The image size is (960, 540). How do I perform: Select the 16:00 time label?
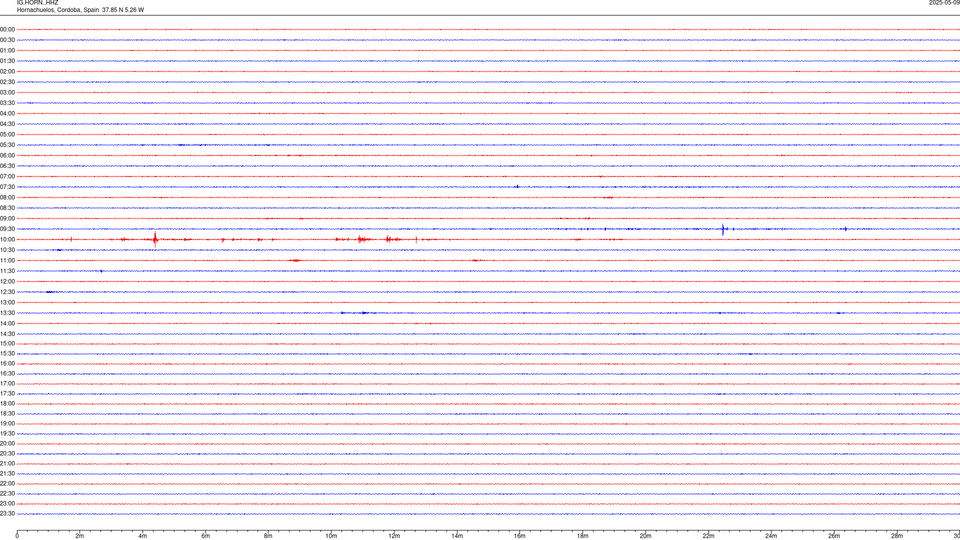pos(7,364)
